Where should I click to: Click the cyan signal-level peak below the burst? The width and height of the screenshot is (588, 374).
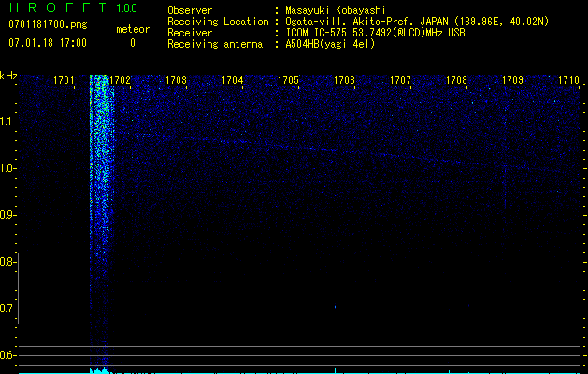(99, 370)
